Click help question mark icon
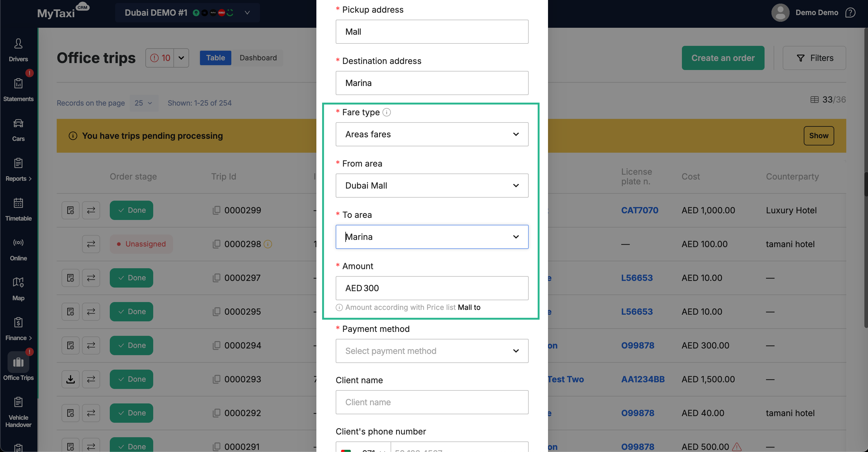 (850, 12)
